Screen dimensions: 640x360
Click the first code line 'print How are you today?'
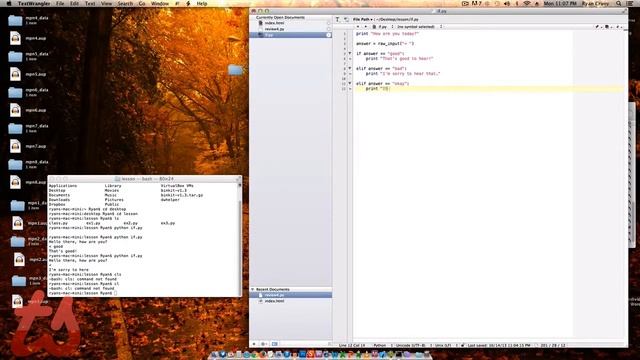tap(387, 34)
